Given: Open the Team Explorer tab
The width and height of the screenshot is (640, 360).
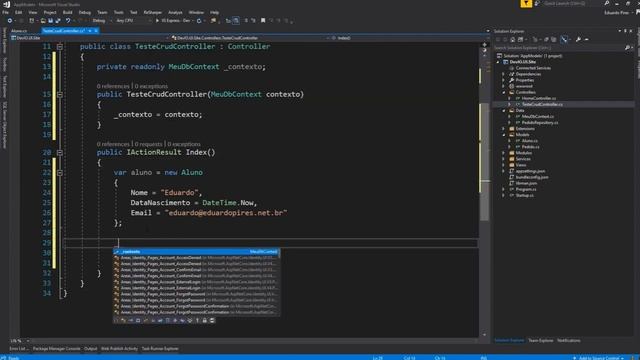Looking at the screenshot, I should point(540,340).
